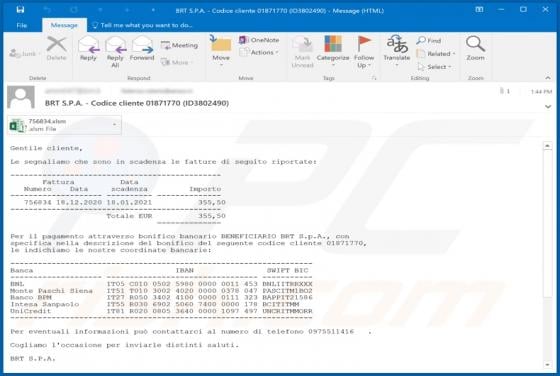
Task: Open attachment 756834.xlsm options dropdown arrow
Action: coord(114,125)
